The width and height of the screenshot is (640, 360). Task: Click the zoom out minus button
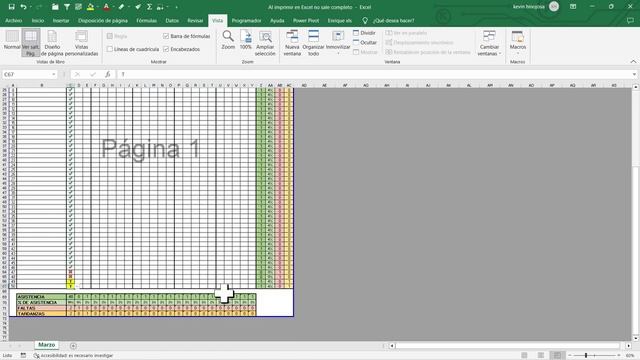570,356
